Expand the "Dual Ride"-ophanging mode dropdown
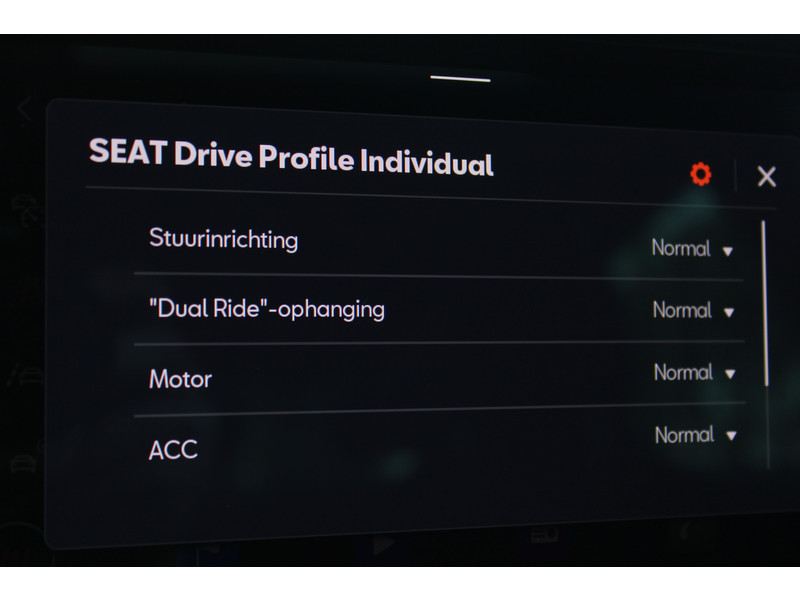This screenshot has height=600, width=800. tap(693, 311)
